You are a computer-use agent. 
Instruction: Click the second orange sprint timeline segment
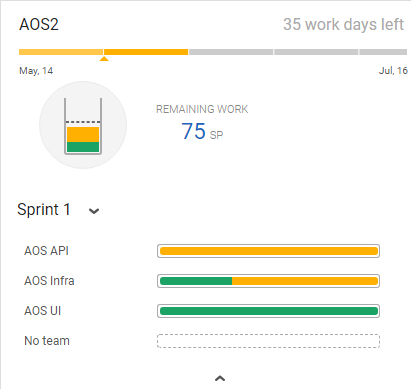point(146,52)
